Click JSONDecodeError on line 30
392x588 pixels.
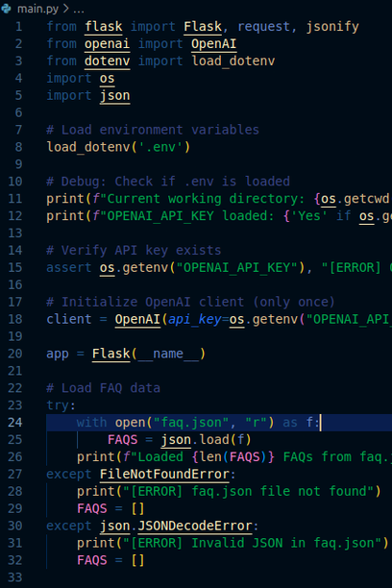point(195,527)
